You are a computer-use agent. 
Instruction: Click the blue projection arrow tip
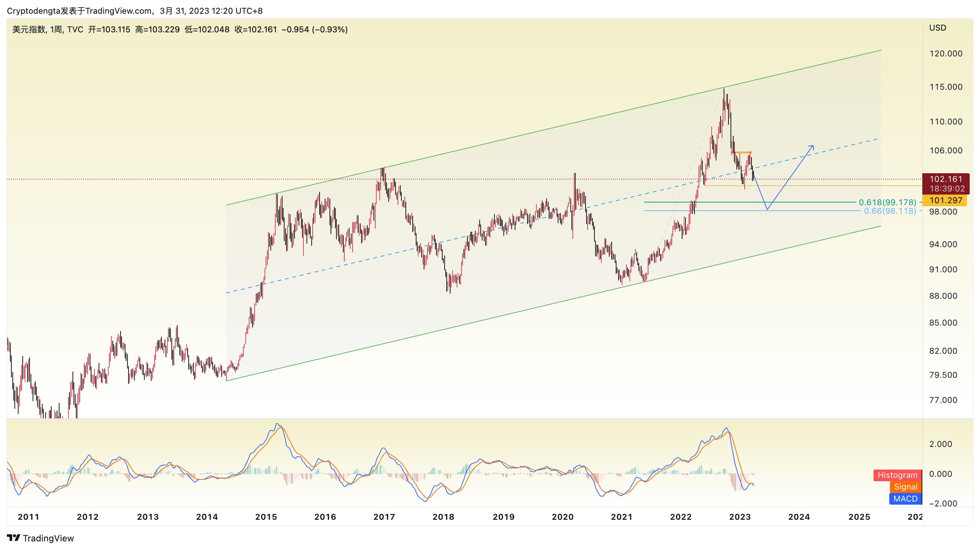[813, 146]
